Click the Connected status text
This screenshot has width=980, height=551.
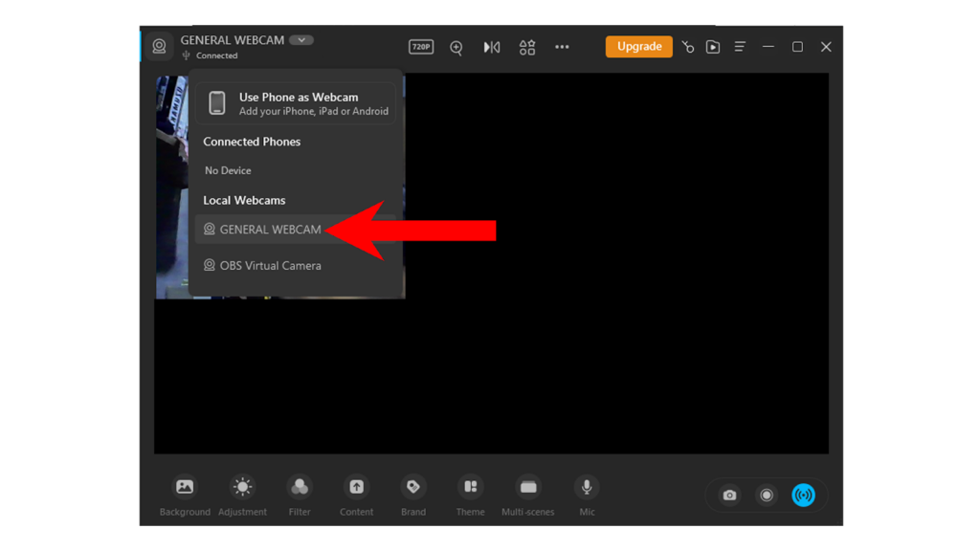[217, 55]
